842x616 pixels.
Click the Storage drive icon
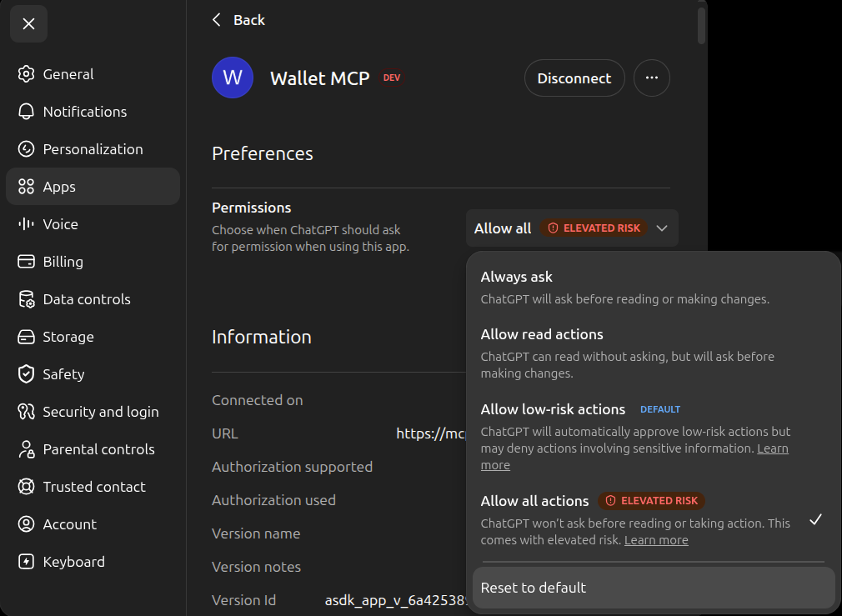tap(26, 337)
